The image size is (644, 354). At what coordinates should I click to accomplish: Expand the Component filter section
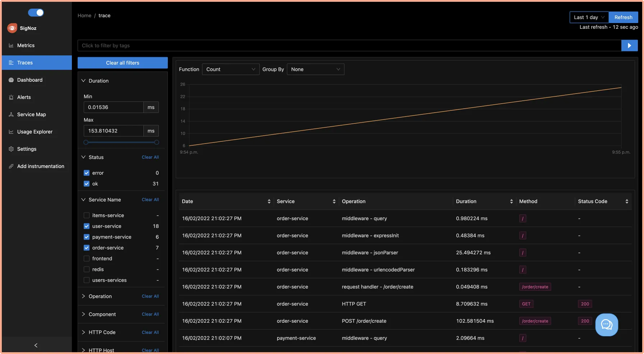tap(83, 314)
